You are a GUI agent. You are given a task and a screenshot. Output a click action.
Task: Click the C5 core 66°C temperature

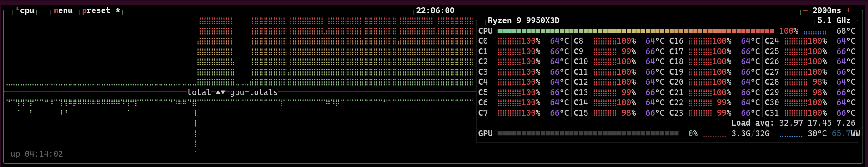click(559, 92)
